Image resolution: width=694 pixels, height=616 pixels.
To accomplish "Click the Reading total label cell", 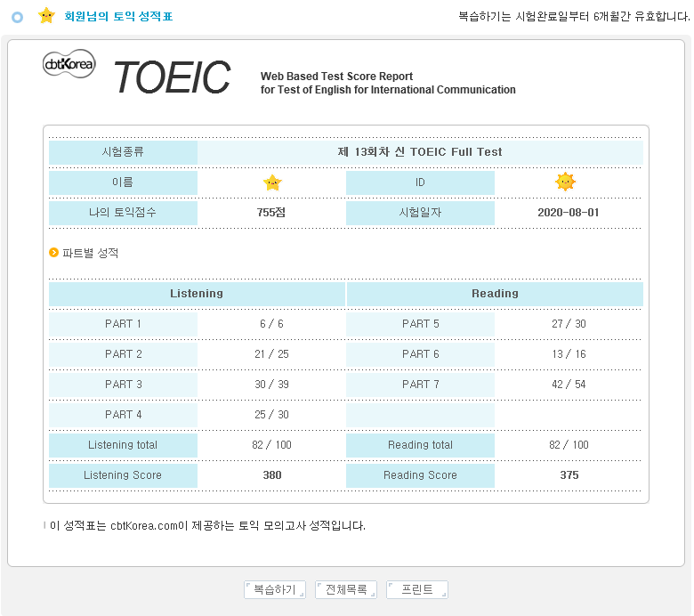I will 420,445.
